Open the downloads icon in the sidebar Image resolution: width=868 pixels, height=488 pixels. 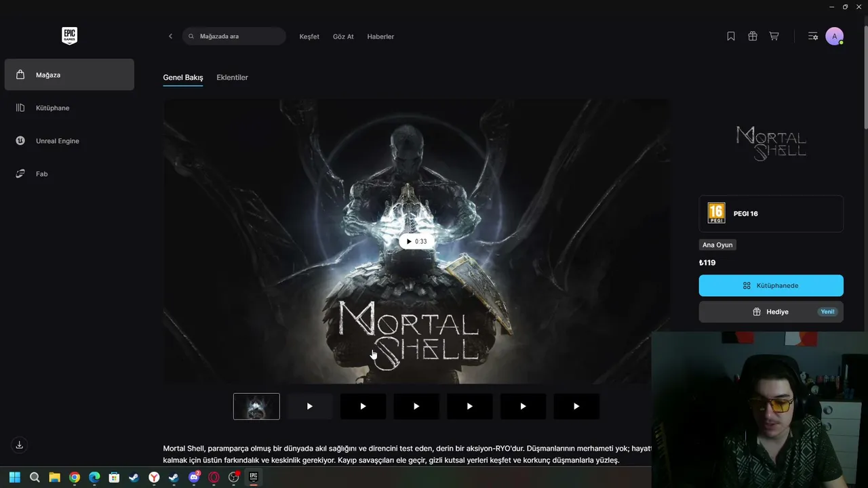(x=20, y=445)
